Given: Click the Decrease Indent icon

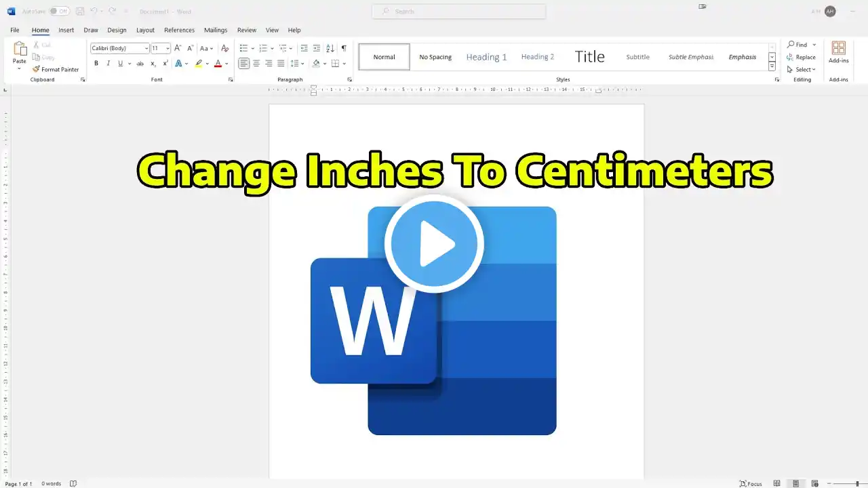Looking at the screenshot, I should tap(304, 48).
